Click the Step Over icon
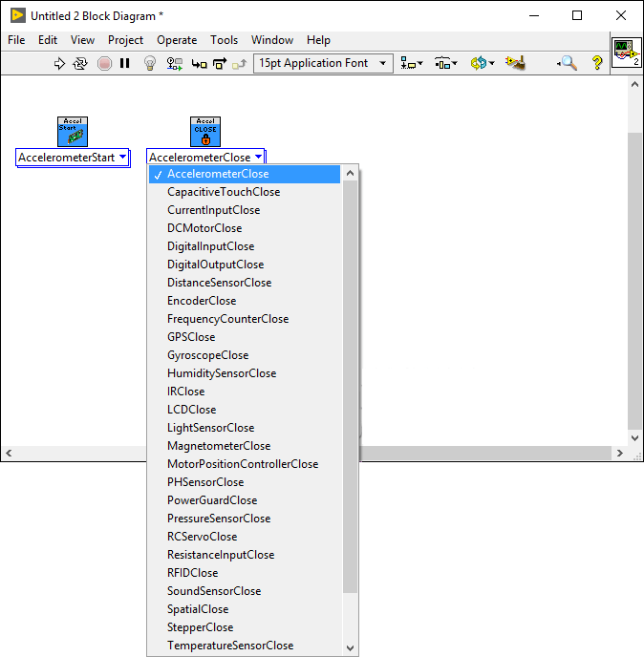644x657 pixels. tap(220, 64)
